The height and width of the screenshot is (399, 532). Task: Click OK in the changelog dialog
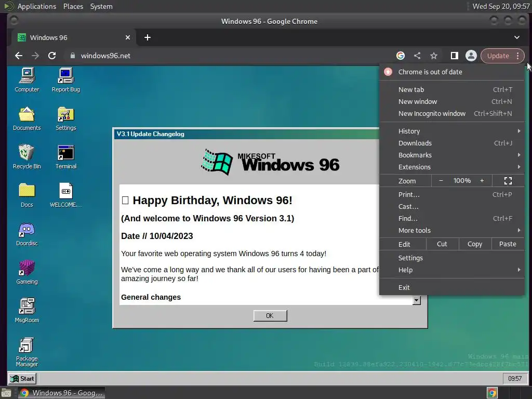[x=270, y=315]
